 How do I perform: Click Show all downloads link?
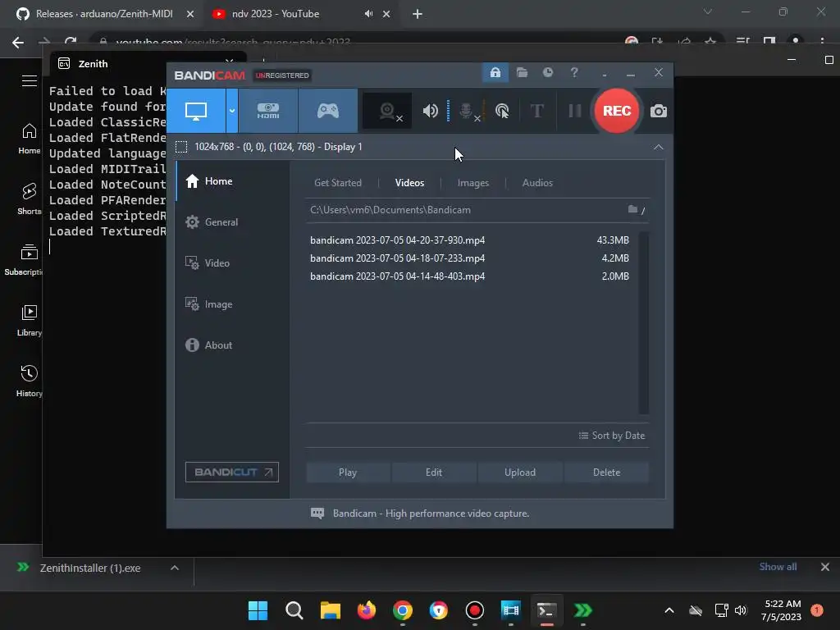pyautogui.click(x=778, y=567)
